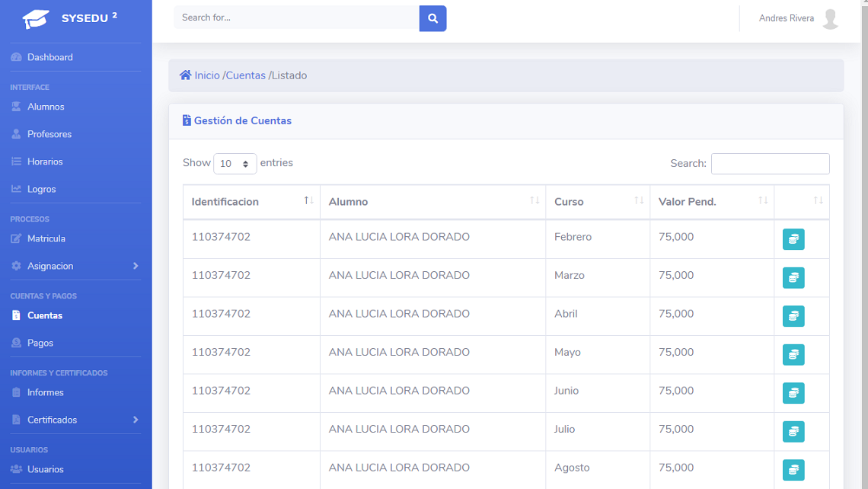Click the SYSEDU graduation cap logo

point(36,19)
